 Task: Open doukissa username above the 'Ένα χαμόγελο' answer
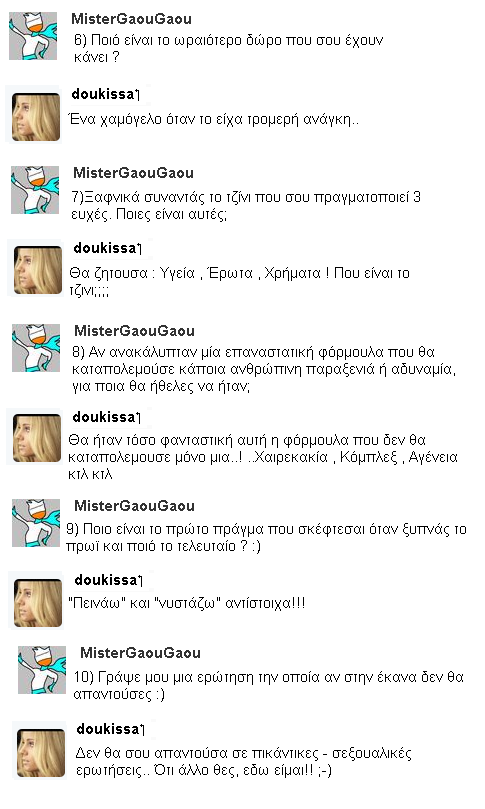coord(103,94)
